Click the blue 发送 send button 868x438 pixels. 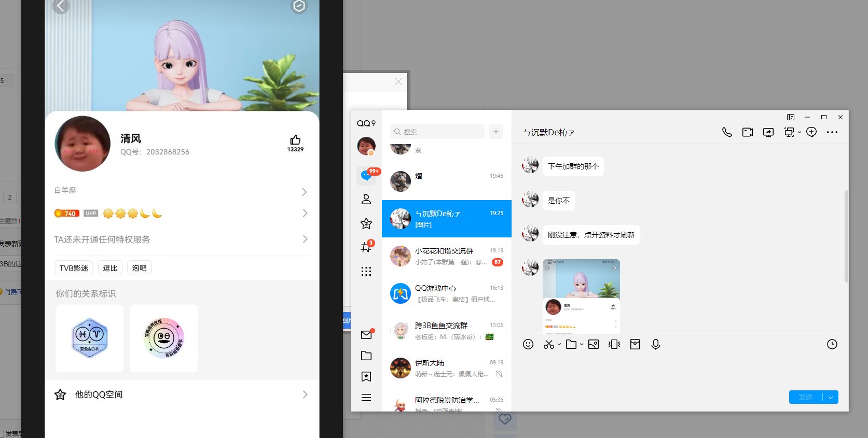coord(805,397)
